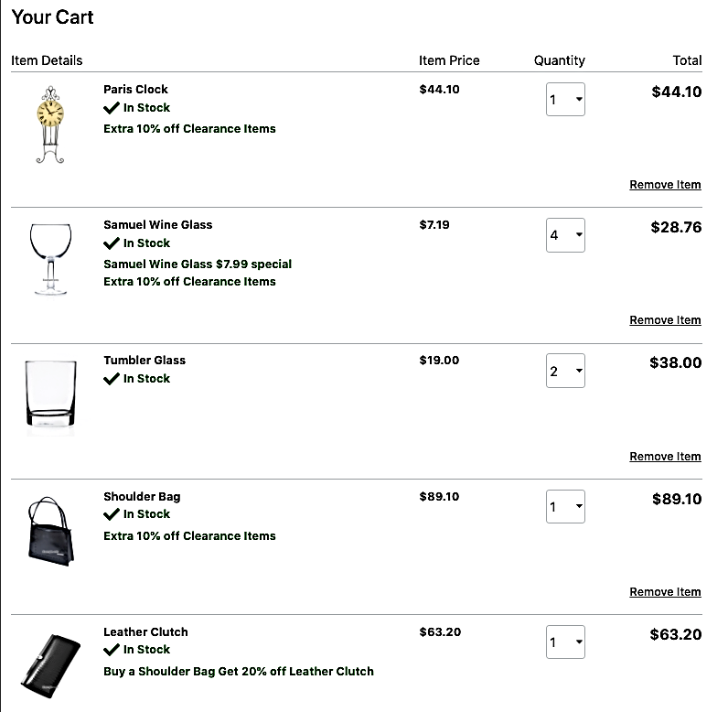Click the Samuel Wine Glass product image

click(x=51, y=259)
